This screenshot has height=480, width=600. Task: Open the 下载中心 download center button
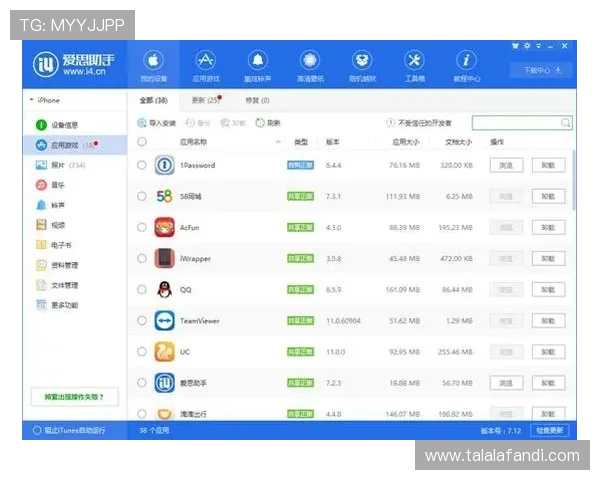tap(542, 70)
